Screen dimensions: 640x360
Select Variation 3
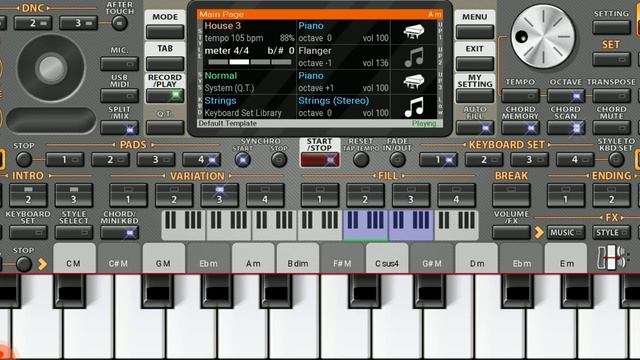pos(220,195)
